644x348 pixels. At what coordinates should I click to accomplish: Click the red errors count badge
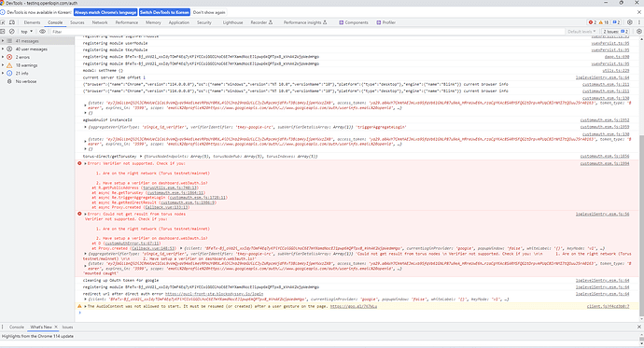click(593, 22)
